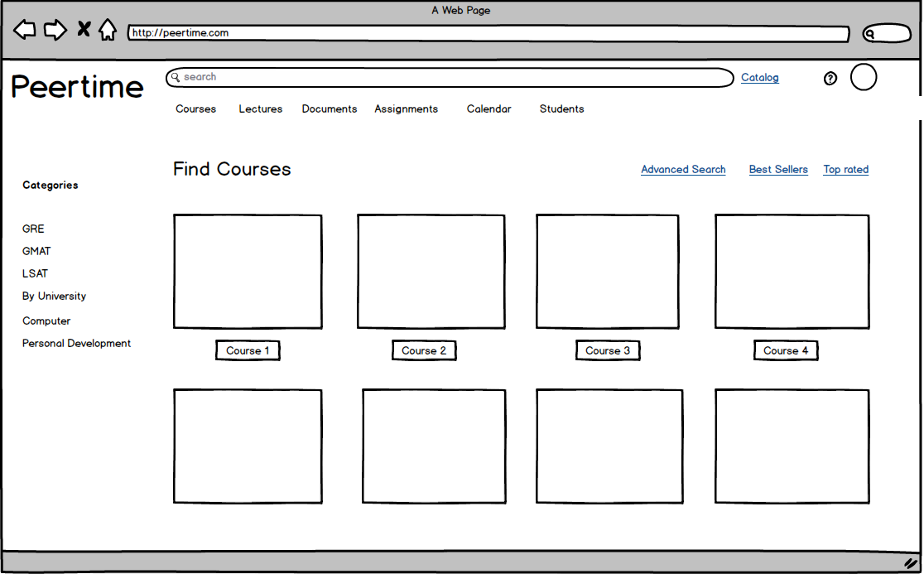Open the user profile avatar circle
The width and height of the screenshot is (924, 574).
pyautogui.click(x=864, y=77)
